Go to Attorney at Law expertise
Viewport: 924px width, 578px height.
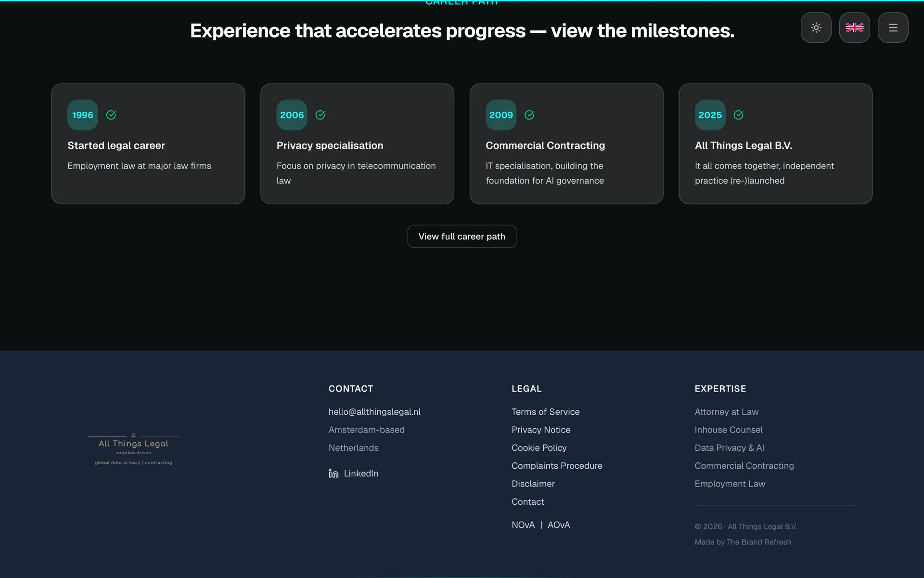coord(727,412)
